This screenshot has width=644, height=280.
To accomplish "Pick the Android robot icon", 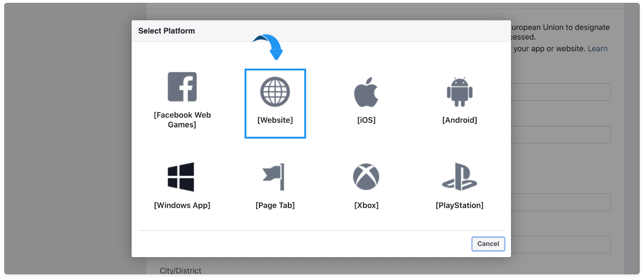I will 460,91.
